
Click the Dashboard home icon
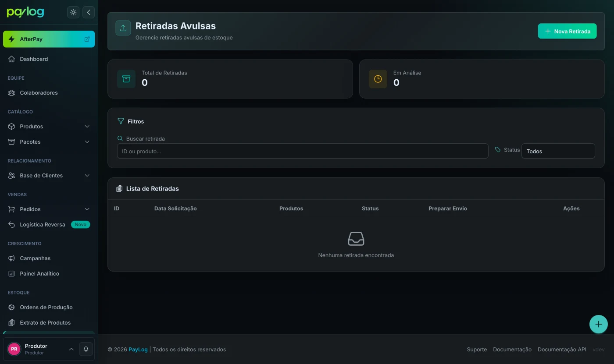[12, 59]
